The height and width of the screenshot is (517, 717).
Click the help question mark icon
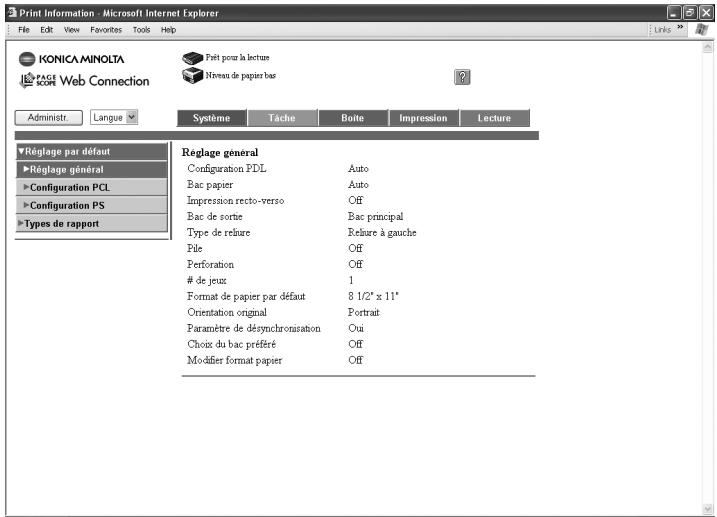click(462, 77)
